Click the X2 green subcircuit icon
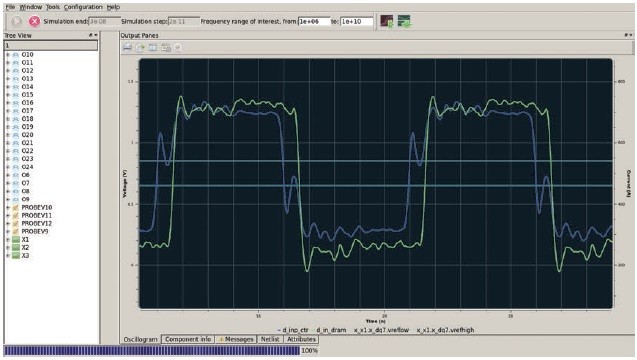The image size is (637, 360). click(16, 247)
